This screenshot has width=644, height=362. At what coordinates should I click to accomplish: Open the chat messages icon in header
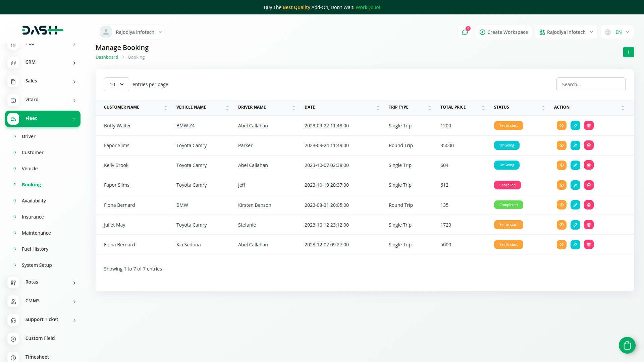[x=465, y=32]
